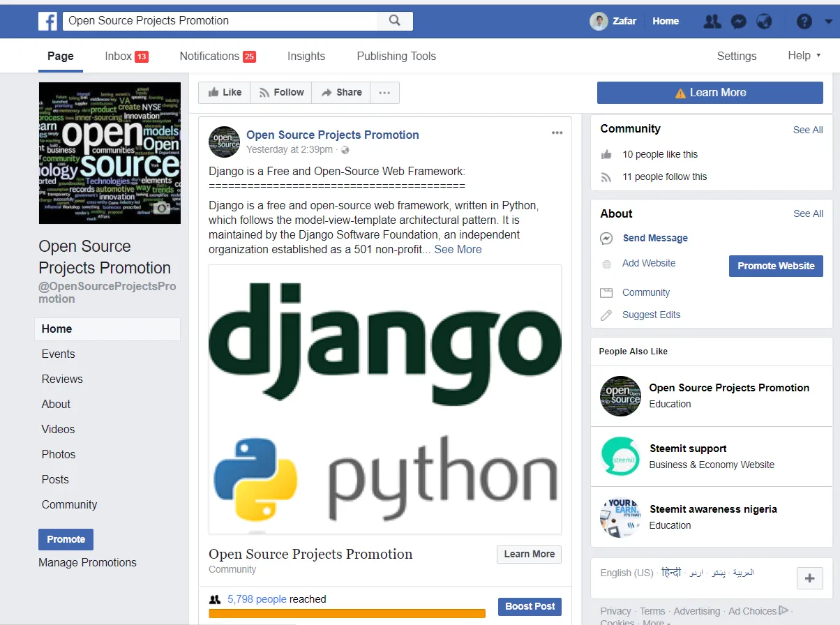Image resolution: width=840 pixels, height=625 pixels.
Task: Click the blue Learn More warning button
Action: tap(710, 93)
